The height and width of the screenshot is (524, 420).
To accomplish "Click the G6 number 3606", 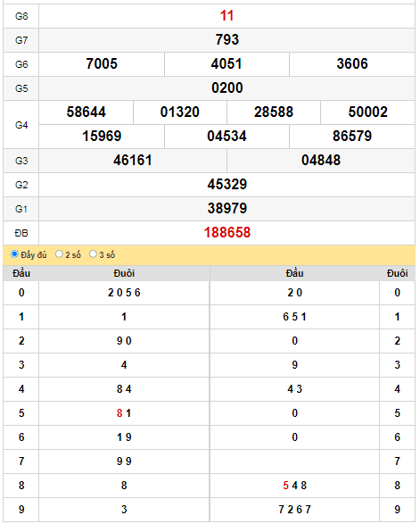I will click(352, 64).
